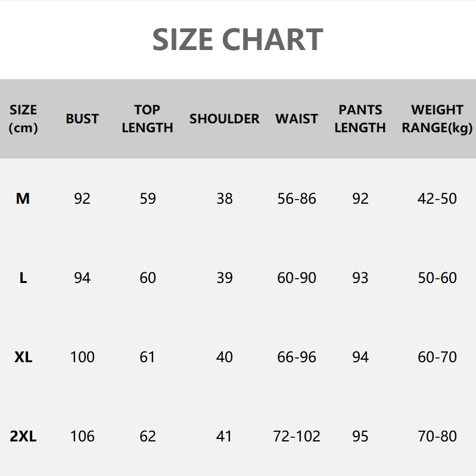476x476 pixels.
Task: Select shoulder value 39 for L
Action: pos(225,278)
